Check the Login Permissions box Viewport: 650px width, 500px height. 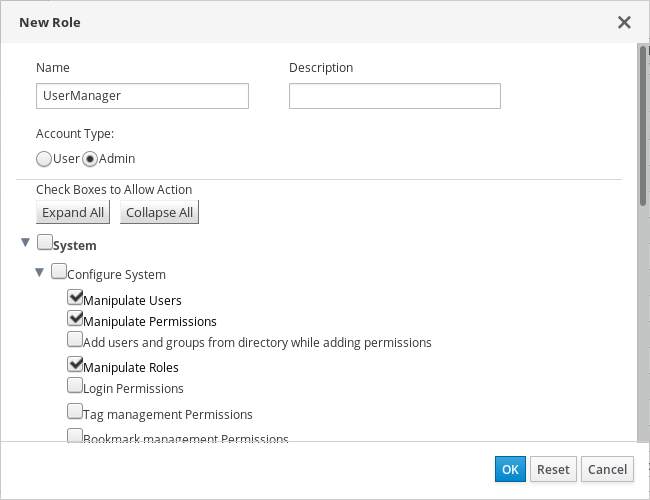[x=75, y=385]
